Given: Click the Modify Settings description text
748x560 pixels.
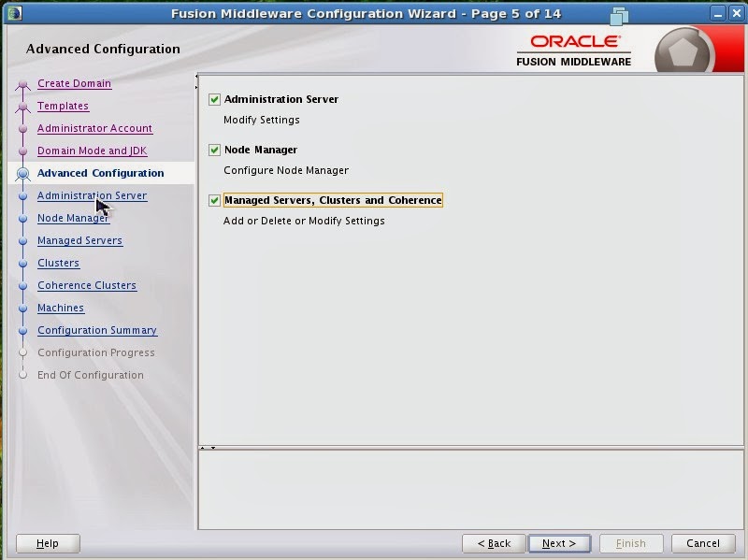Looking at the screenshot, I should (x=262, y=121).
